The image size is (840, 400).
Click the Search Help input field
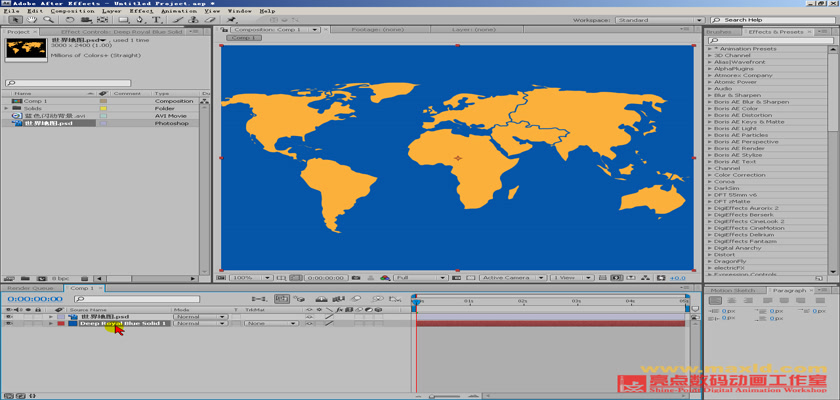coord(775,19)
